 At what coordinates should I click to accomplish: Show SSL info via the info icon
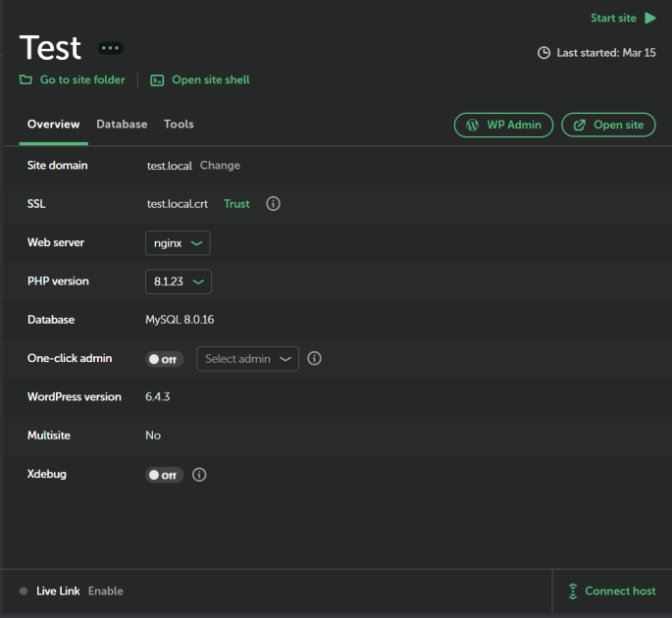[273, 204]
